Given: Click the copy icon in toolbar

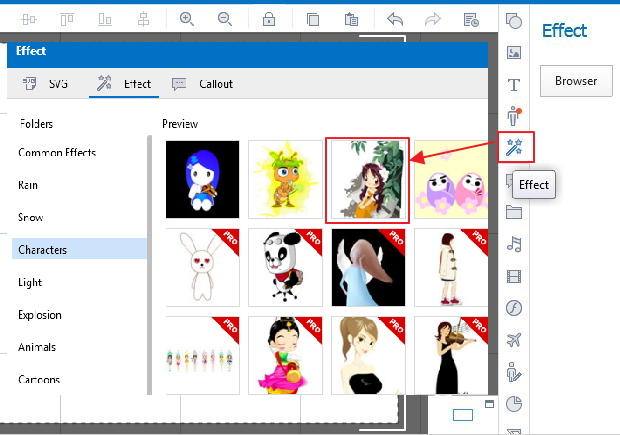Looking at the screenshot, I should click(313, 19).
